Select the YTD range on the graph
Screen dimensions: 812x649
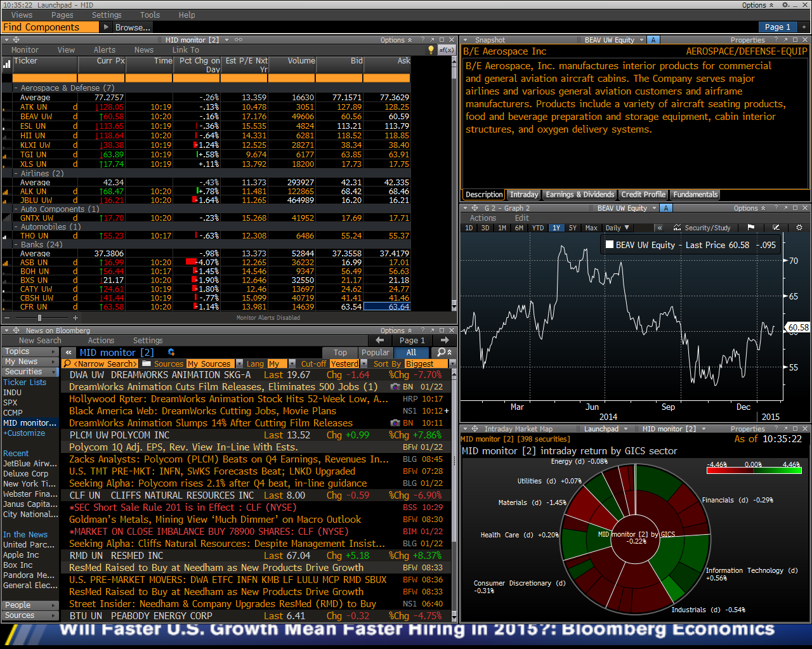tap(538, 228)
